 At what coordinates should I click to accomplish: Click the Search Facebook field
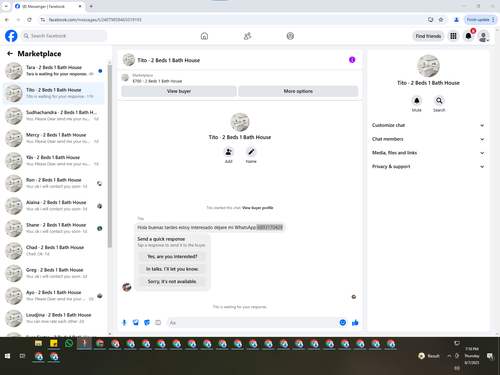pos(64,36)
